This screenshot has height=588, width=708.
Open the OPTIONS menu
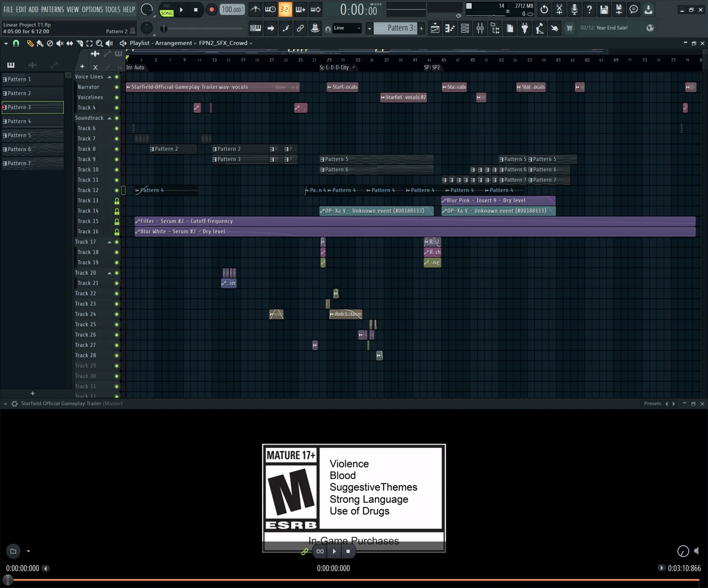tap(92, 9)
